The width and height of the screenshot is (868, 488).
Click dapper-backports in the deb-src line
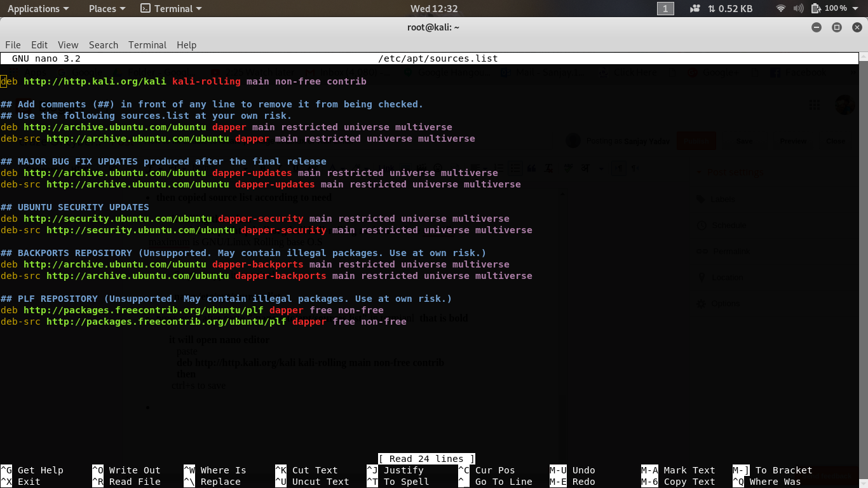281,276
